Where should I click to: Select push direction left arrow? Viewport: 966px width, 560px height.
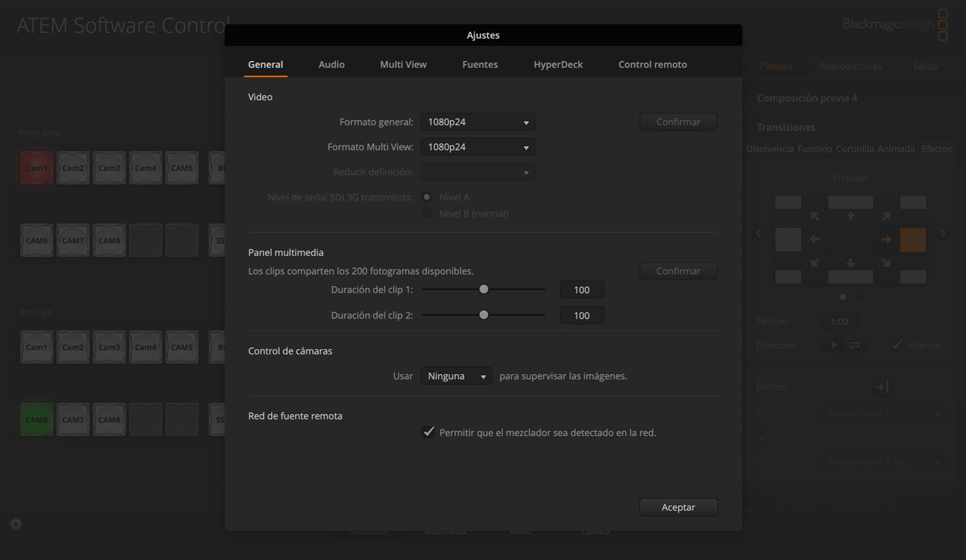click(x=814, y=240)
